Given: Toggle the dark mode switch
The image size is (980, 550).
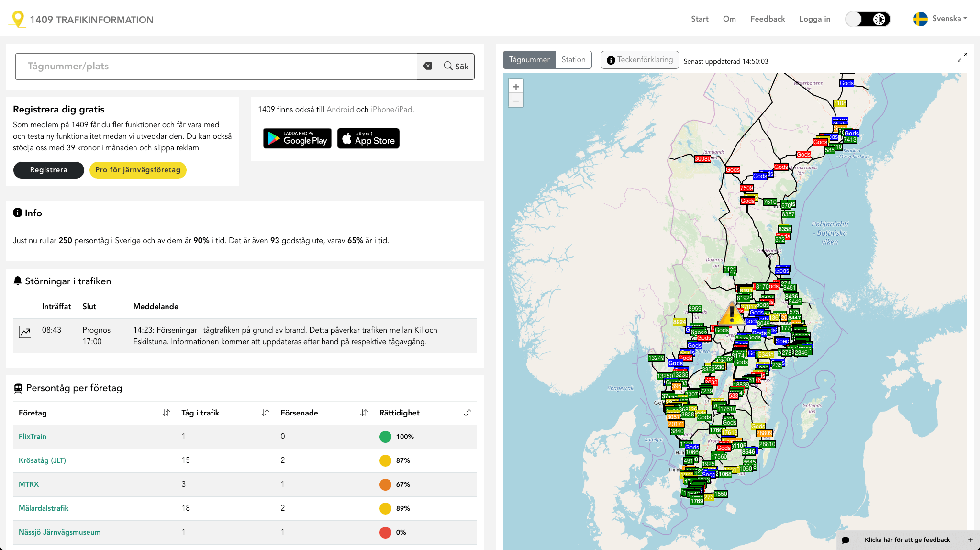Looking at the screenshot, I should pos(868,19).
